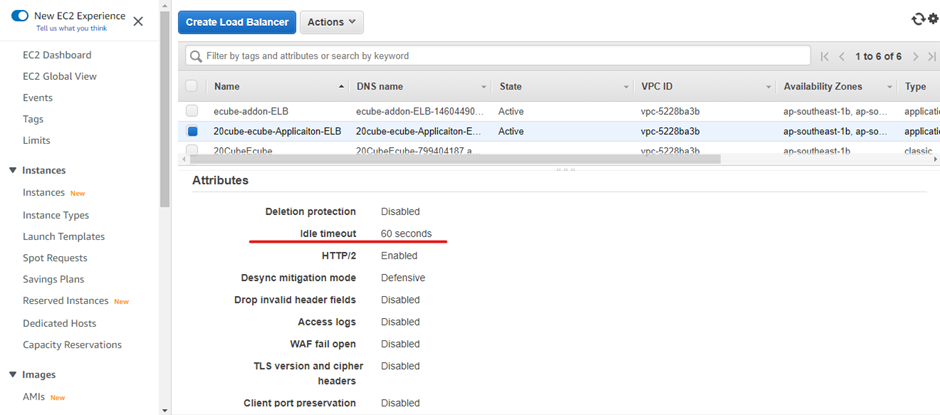This screenshot has width=940, height=415.
Task: Sort by Name column arrow
Action: tap(342, 87)
